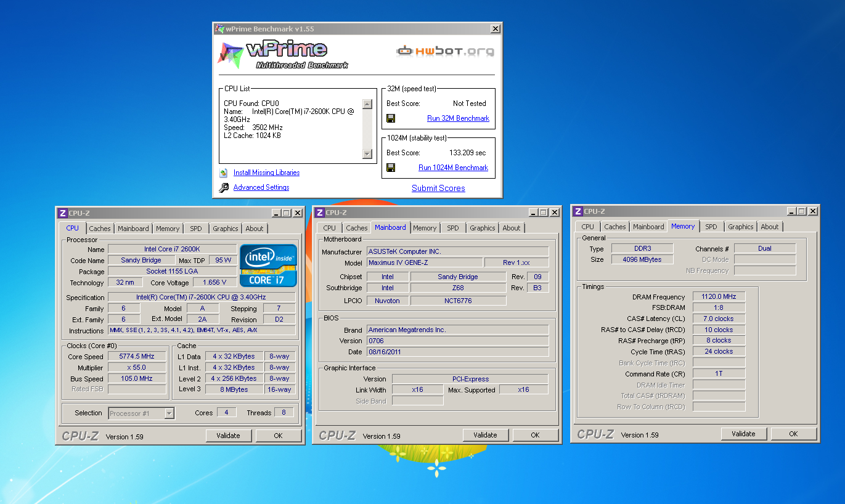Click the LPCIO model NCT6776 field
This screenshot has width=845, height=504.
[458, 301]
